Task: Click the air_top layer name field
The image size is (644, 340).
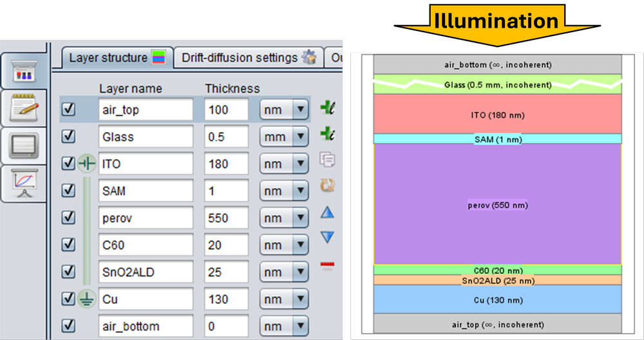Action: [x=146, y=109]
